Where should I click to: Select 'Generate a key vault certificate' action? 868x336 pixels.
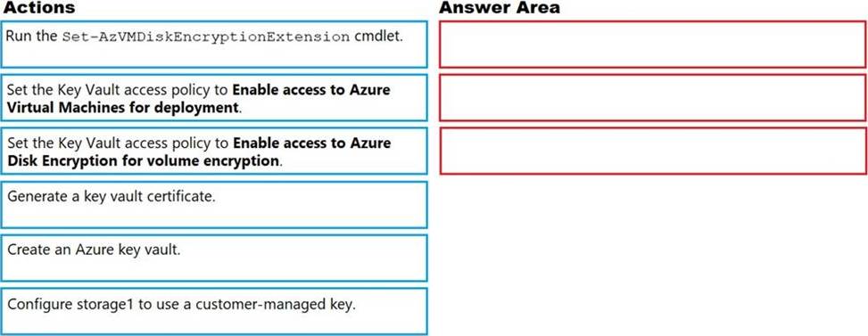click(214, 204)
